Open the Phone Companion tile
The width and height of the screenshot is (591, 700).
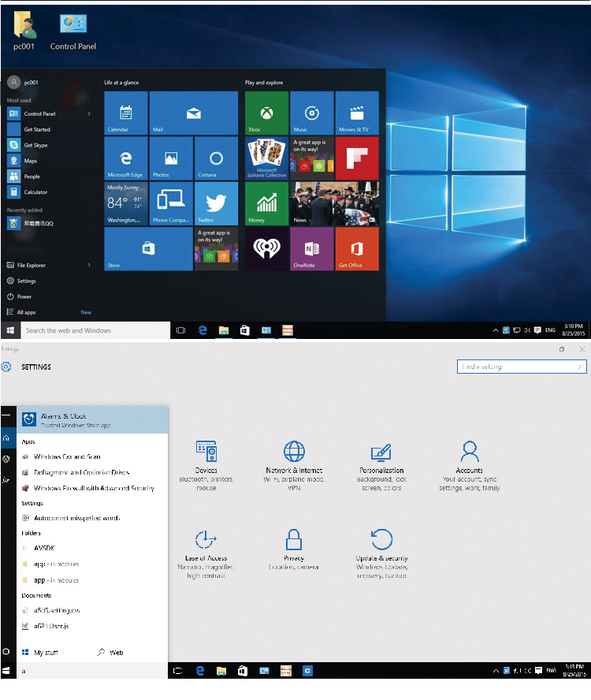click(171, 203)
